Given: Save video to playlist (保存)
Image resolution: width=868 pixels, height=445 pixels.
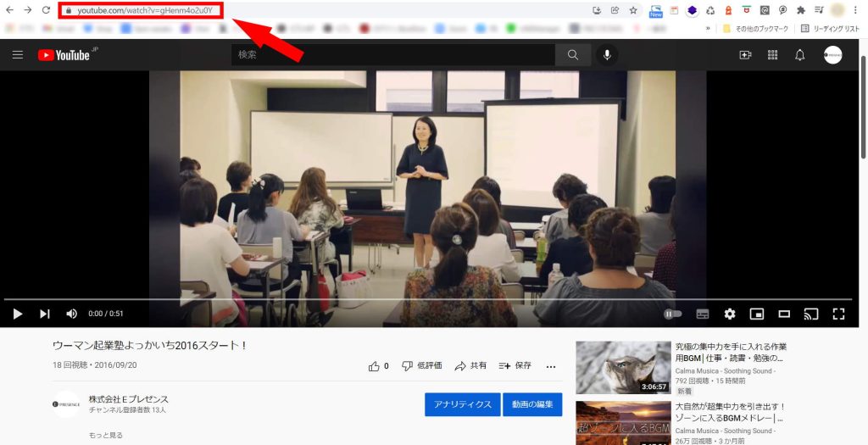Looking at the screenshot, I should pyautogui.click(x=515, y=366).
